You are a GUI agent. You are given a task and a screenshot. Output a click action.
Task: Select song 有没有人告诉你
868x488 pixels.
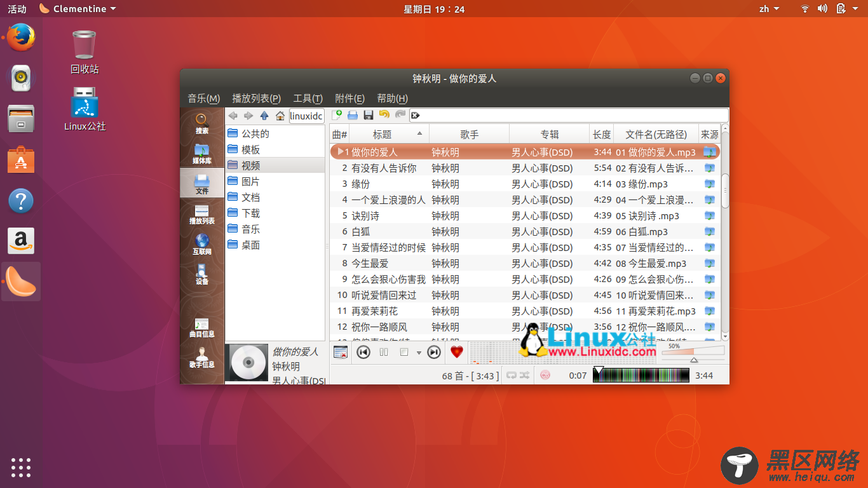525,168
